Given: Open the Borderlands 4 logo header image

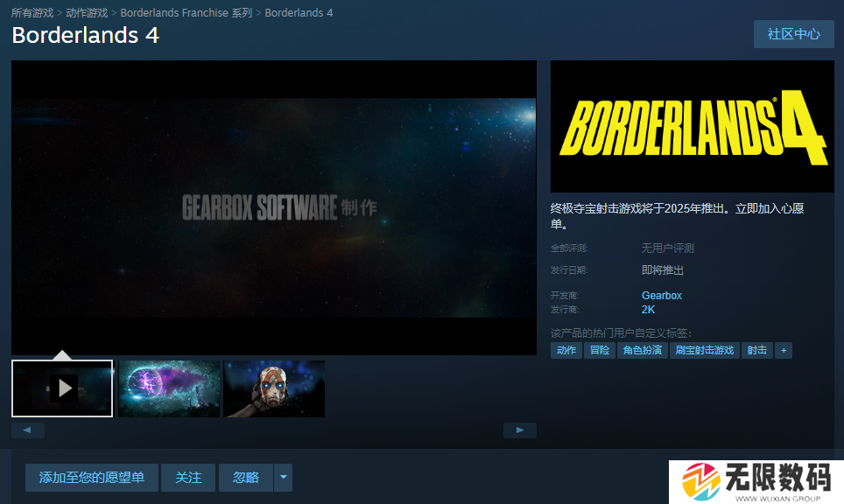Looking at the screenshot, I should [x=692, y=126].
